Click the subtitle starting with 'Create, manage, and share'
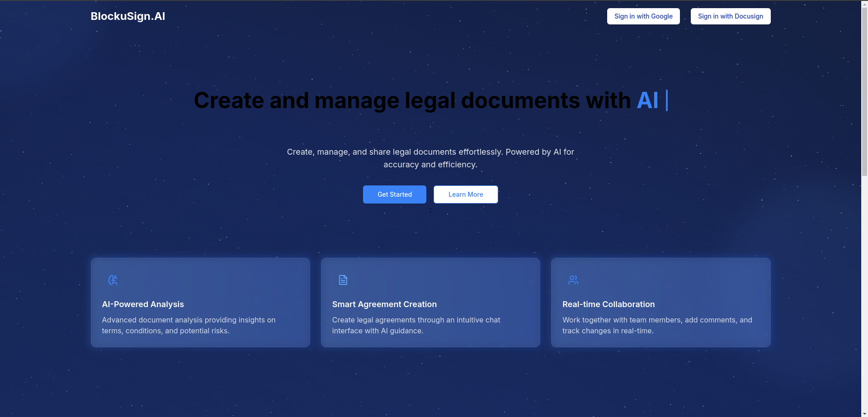Screen dimensions: 868x417 (x=430, y=158)
